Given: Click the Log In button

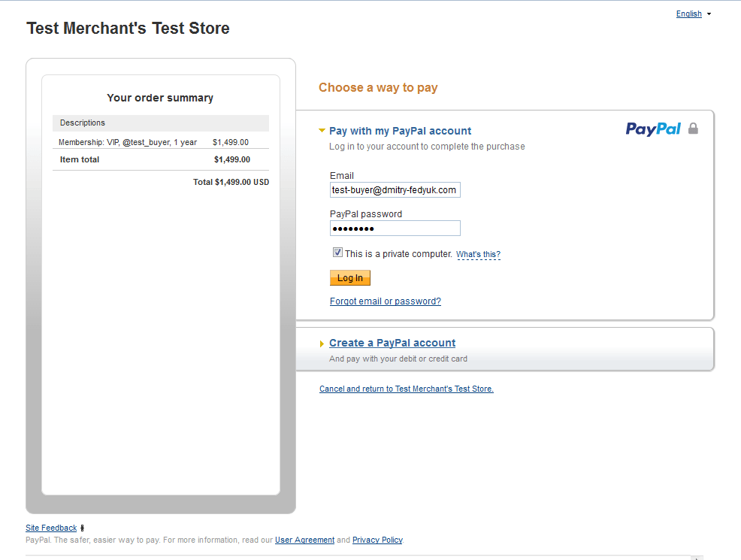Looking at the screenshot, I should pos(349,278).
